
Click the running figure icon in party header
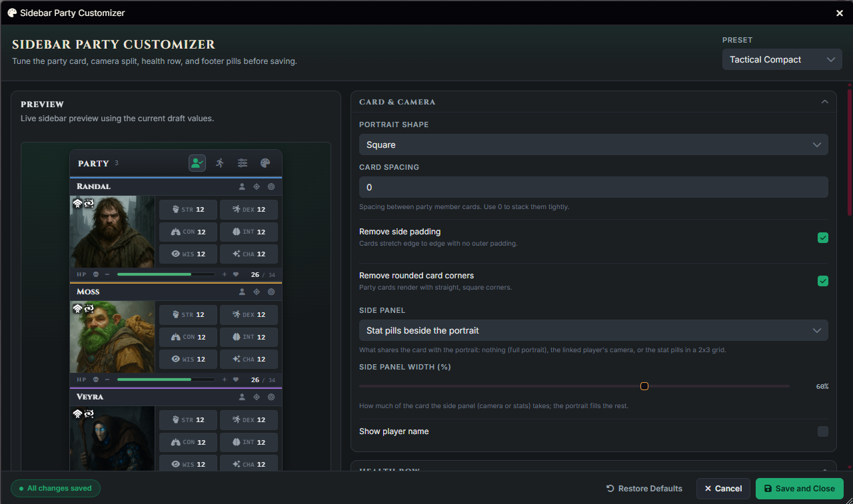pos(220,163)
